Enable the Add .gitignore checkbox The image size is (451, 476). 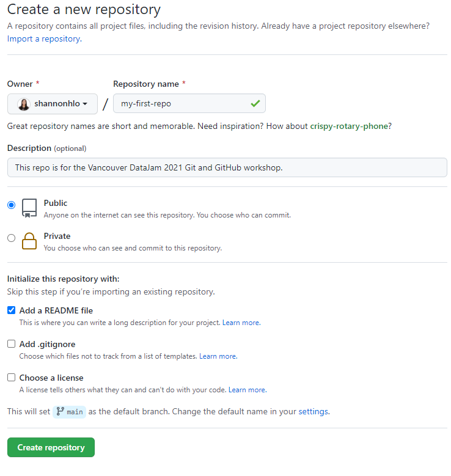(12, 344)
